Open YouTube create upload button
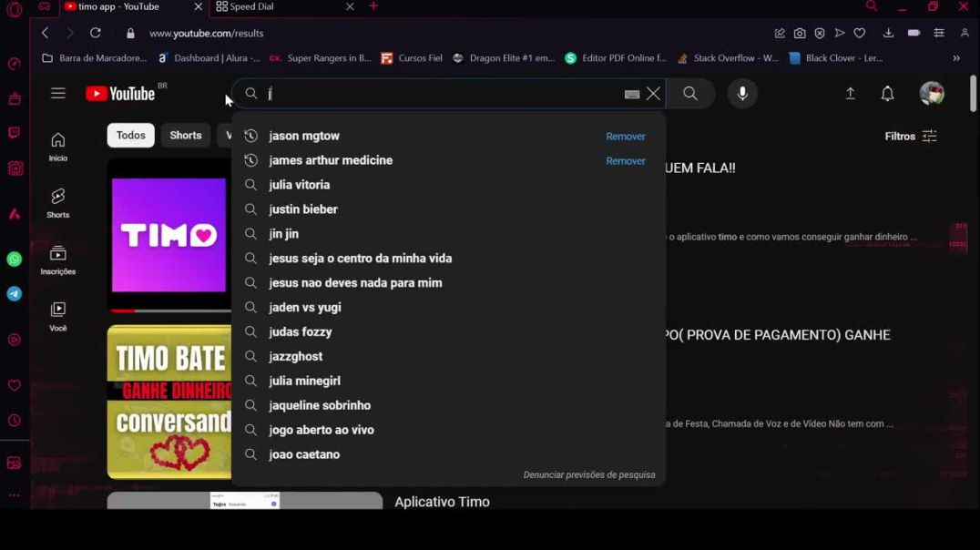The width and height of the screenshot is (980, 550). 851,94
